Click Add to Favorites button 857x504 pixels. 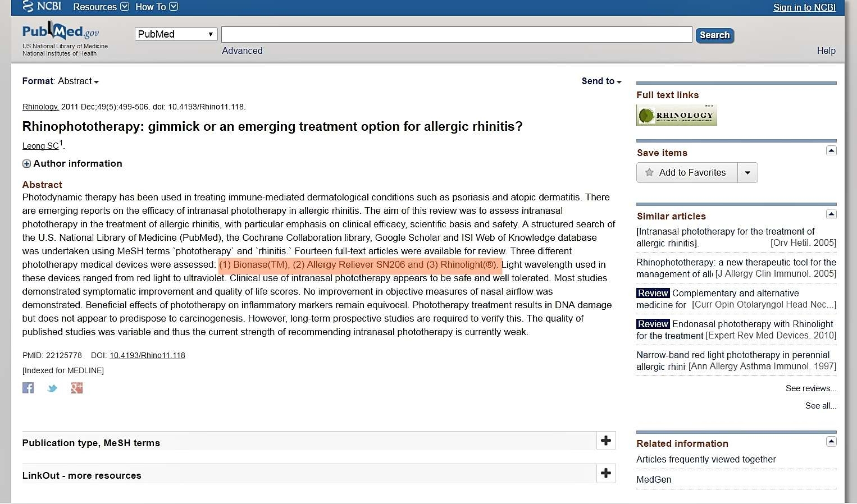coord(687,173)
